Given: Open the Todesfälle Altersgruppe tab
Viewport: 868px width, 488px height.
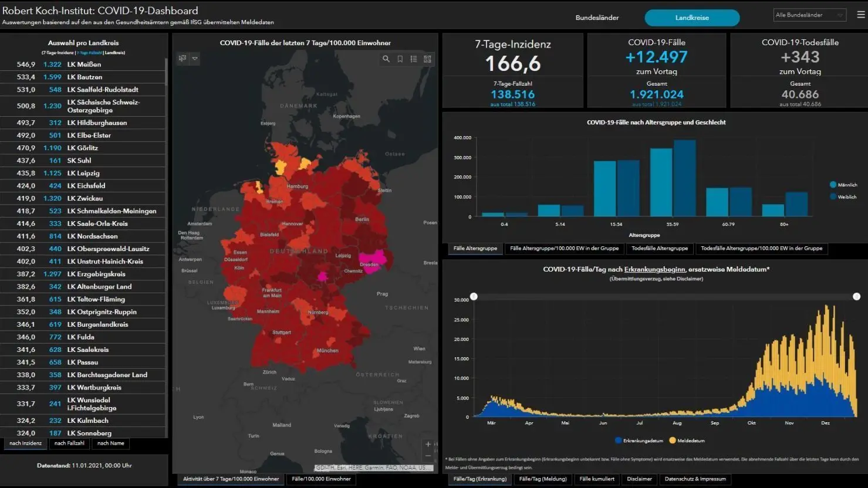Looking at the screenshot, I should (659, 249).
